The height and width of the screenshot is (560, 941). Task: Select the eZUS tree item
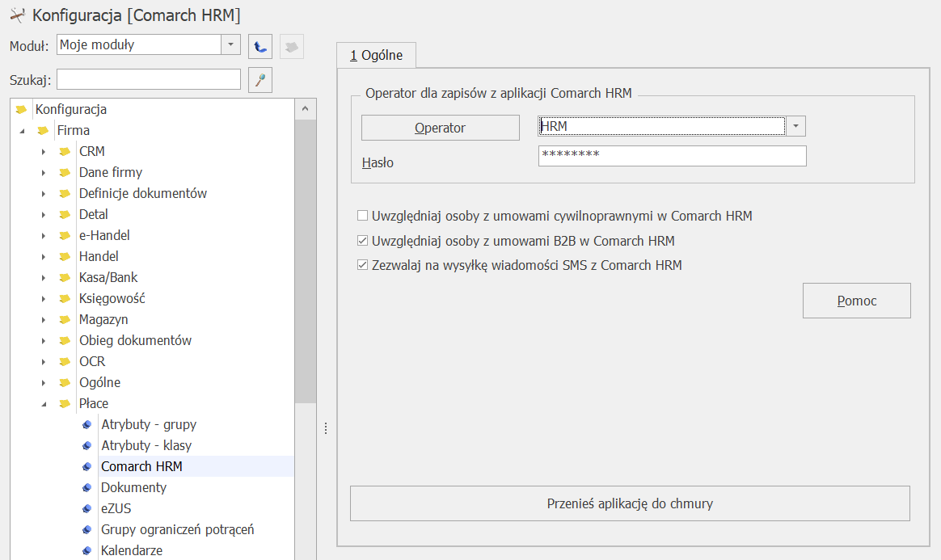(x=116, y=508)
